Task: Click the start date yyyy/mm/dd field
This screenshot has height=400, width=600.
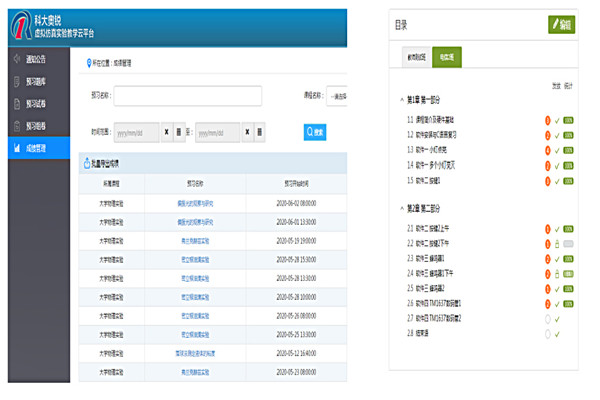Action: pos(136,132)
